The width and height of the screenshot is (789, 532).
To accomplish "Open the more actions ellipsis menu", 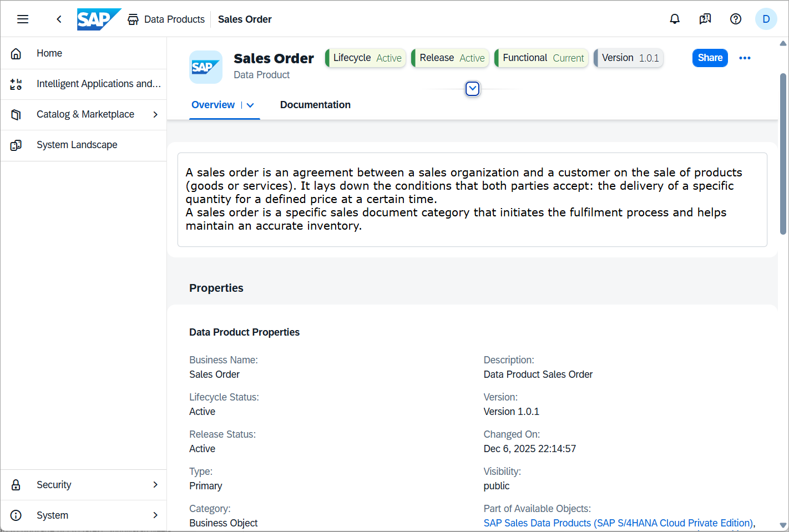I will 745,58.
